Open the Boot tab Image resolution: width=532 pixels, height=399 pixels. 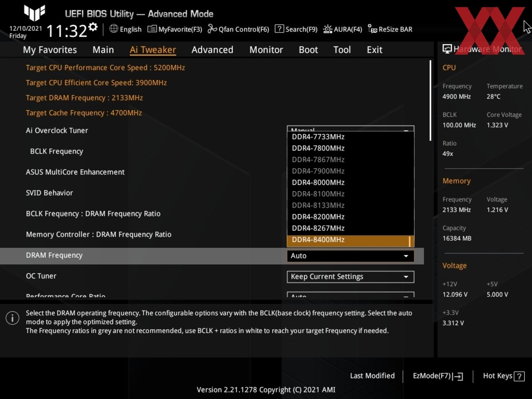pyautogui.click(x=308, y=50)
